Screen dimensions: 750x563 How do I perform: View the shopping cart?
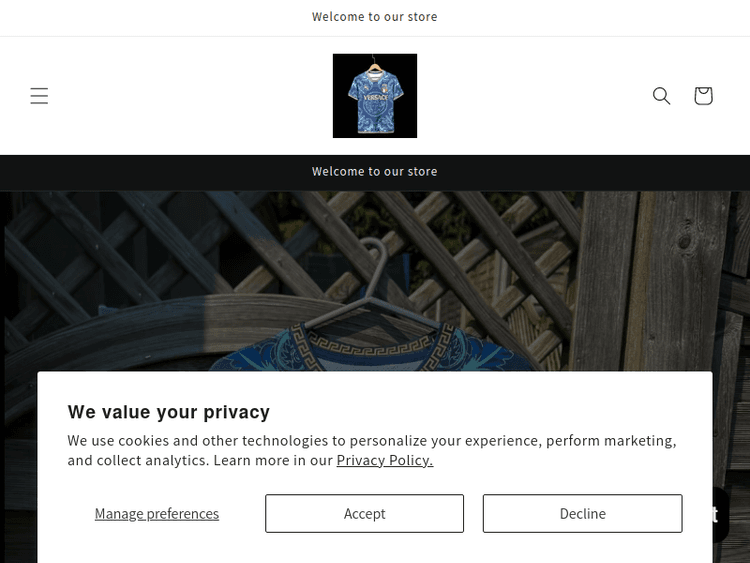[x=703, y=96]
